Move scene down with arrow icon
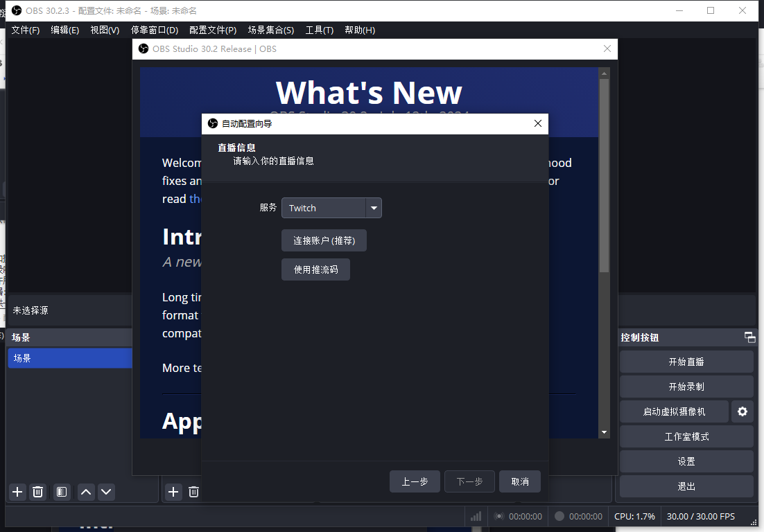This screenshot has width=764, height=532. tap(106, 492)
